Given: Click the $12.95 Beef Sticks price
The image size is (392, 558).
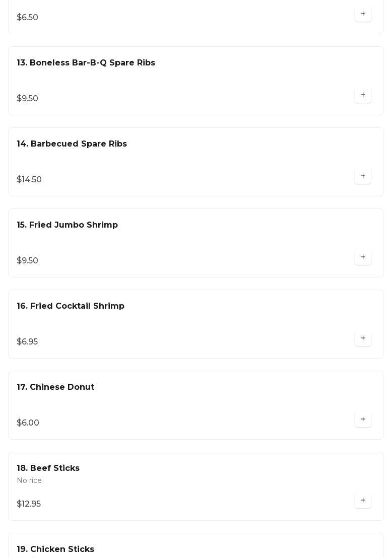Looking at the screenshot, I should pyautogui.click(x=29, y=504).
